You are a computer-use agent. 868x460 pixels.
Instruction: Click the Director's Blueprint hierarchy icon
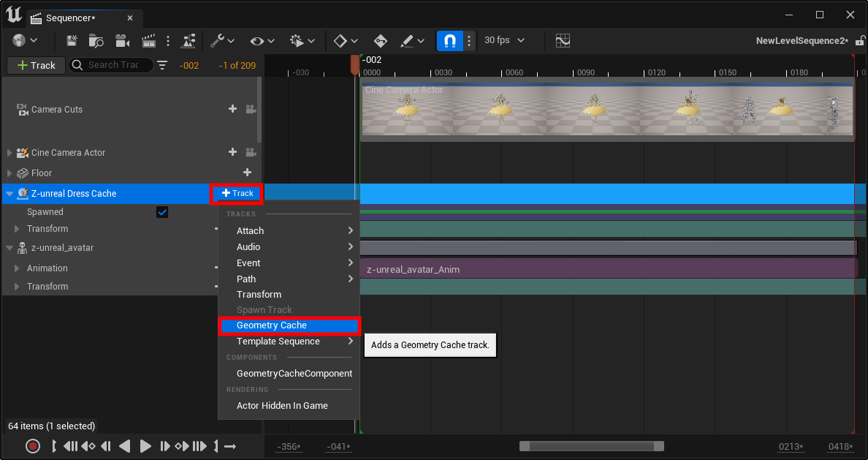click(x=189, y=40)
